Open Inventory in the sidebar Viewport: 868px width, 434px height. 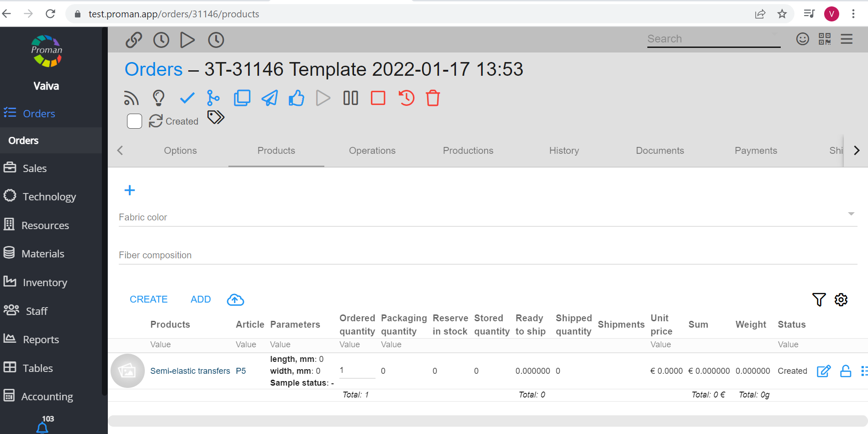click(x=45, y=282)
